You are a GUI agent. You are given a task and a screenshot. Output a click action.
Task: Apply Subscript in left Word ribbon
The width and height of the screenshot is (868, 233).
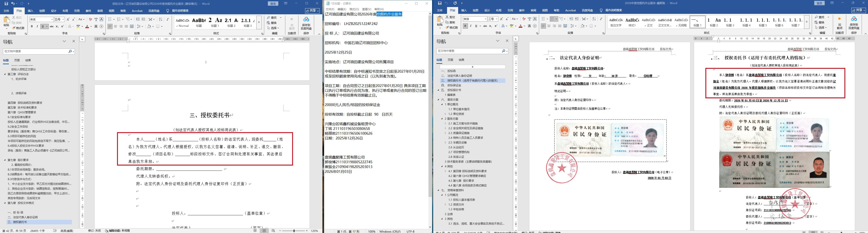click(x=57, y=26)
